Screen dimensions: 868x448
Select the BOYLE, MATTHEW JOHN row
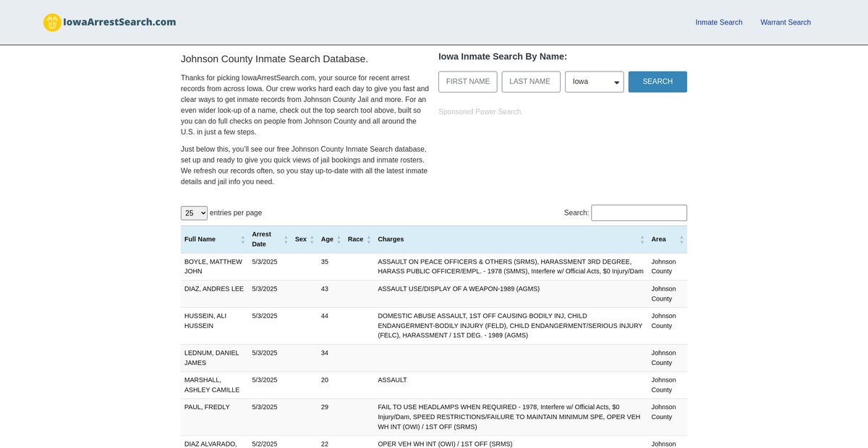click(x=213, y=267)
